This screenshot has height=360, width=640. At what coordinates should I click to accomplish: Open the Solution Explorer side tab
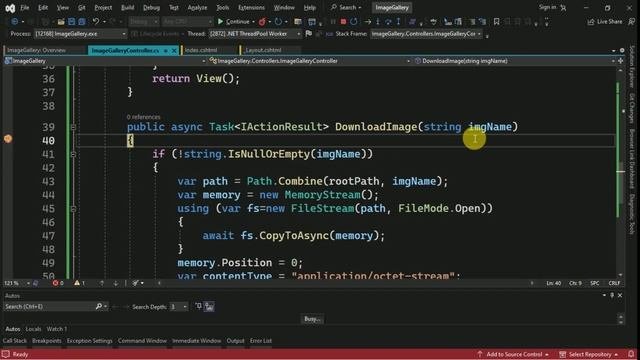tap(632, 67)
